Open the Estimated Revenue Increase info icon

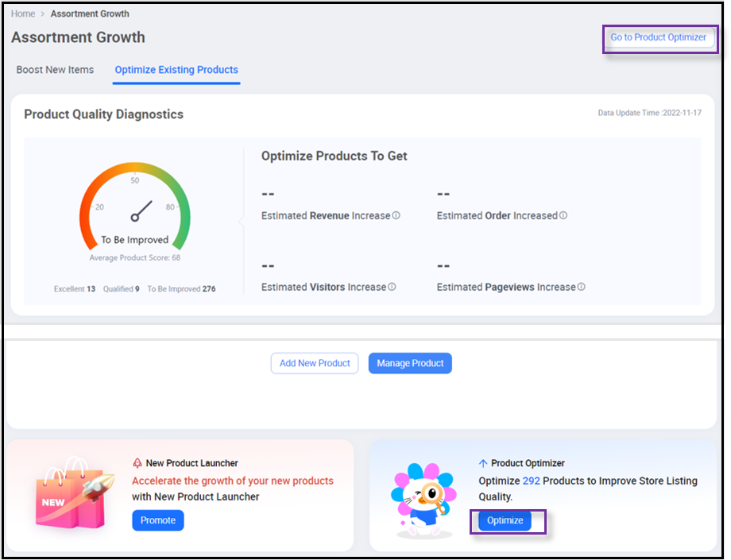394,214
